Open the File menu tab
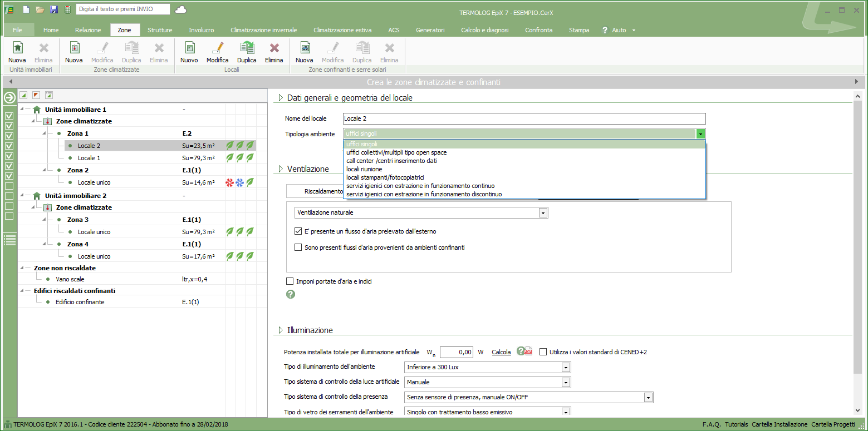This screenshot has height=431, width=868. 18,30
